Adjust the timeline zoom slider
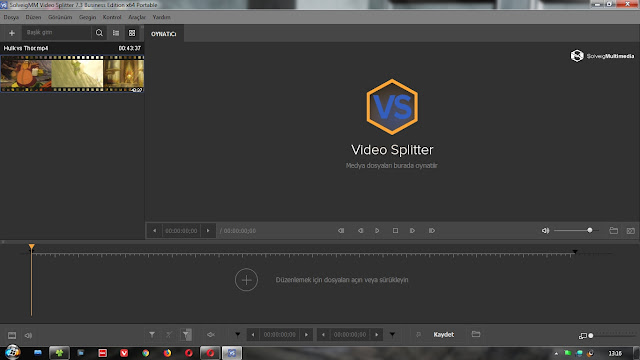The image size is (640, 360). point(612,336)
